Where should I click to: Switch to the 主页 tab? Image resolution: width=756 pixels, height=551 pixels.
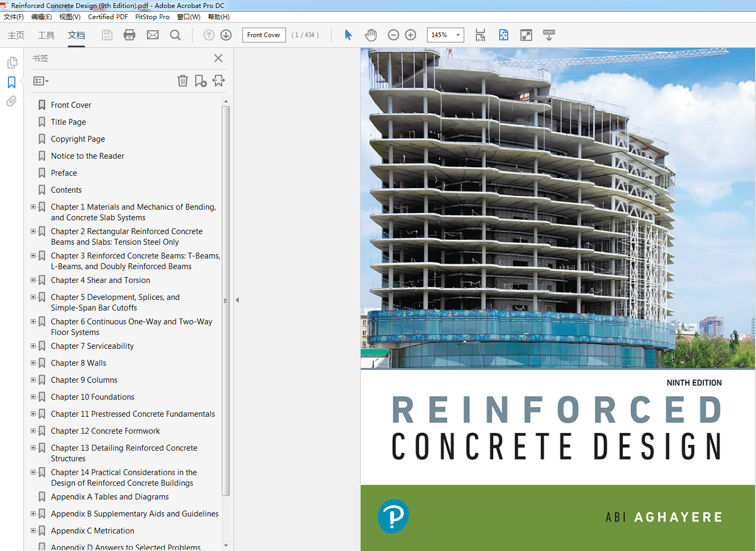[x=16, y=35]
